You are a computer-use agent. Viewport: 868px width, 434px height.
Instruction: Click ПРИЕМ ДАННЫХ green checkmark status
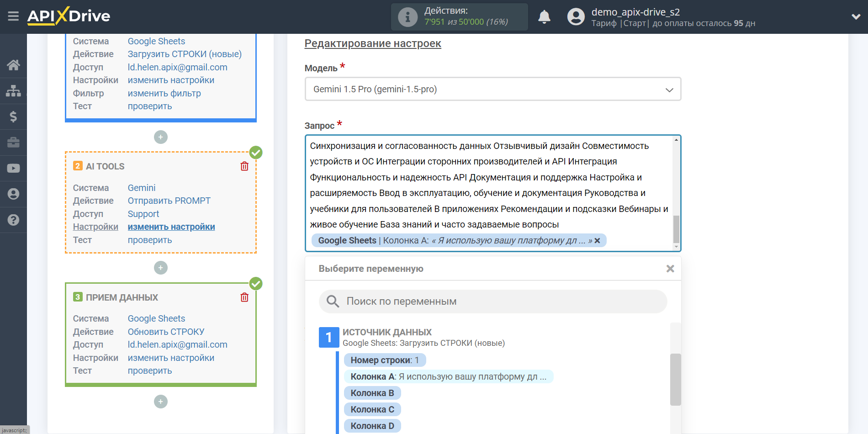click(x=256, y=284)
